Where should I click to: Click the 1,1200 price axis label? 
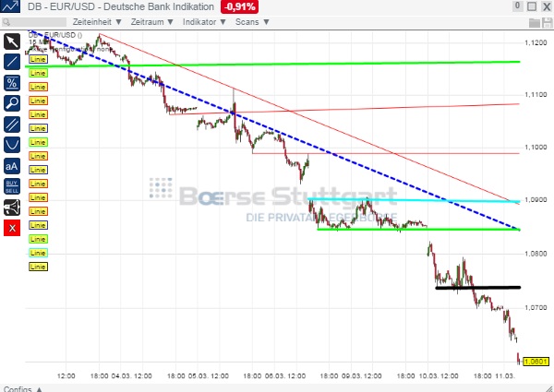pos(536,42)
